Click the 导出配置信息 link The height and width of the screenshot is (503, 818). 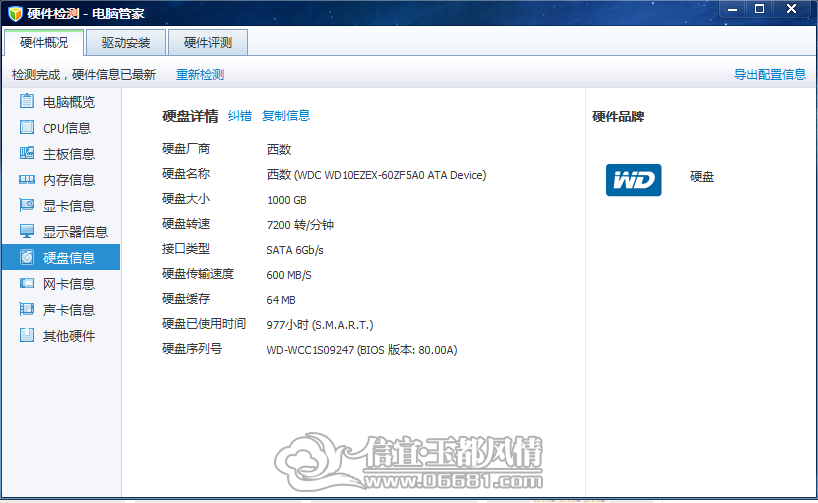click(x=770, y=75)
